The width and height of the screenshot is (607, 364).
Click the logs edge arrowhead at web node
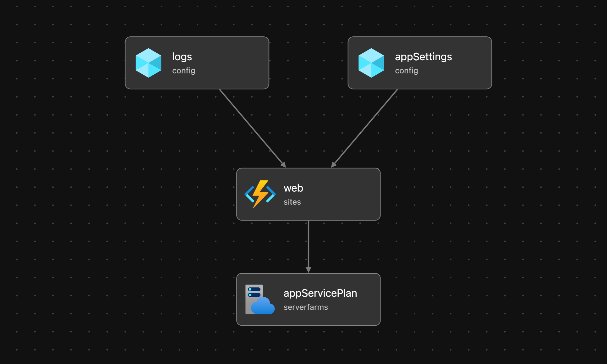click(x=283, y=165)
